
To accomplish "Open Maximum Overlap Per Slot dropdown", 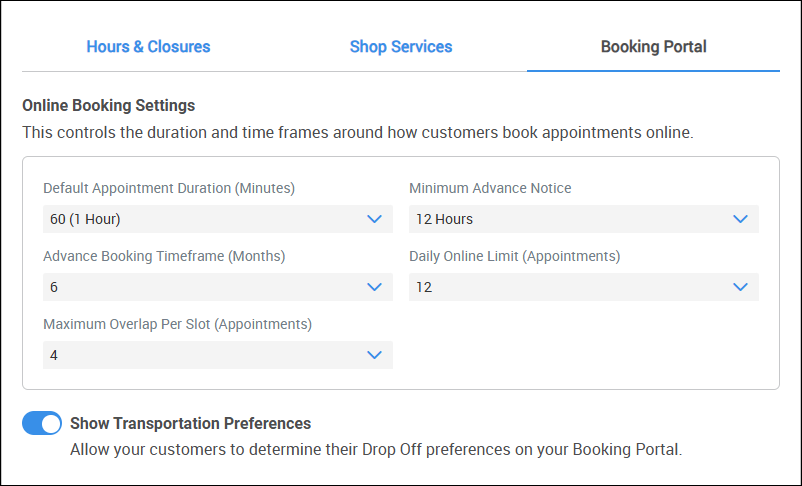I will tap(218, 355).
